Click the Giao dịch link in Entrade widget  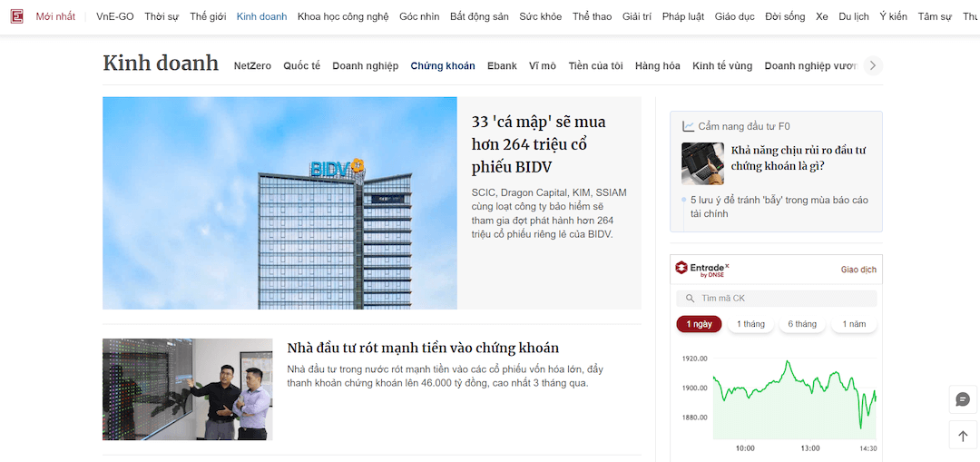tap(858, 270)
